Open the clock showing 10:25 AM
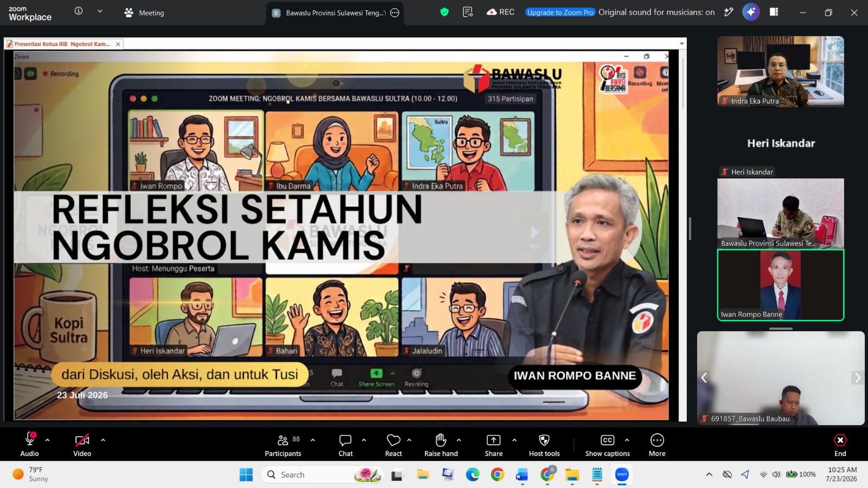 [x=842, y=474]
